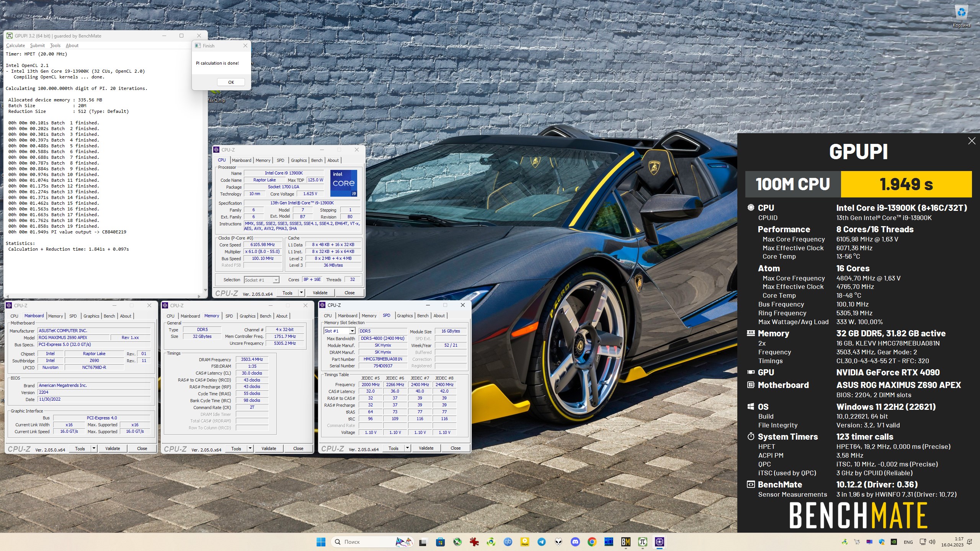Open BenchMate (BM) taskbar icon
This screenshot has height=551, width=980.
tap(626, 542)
